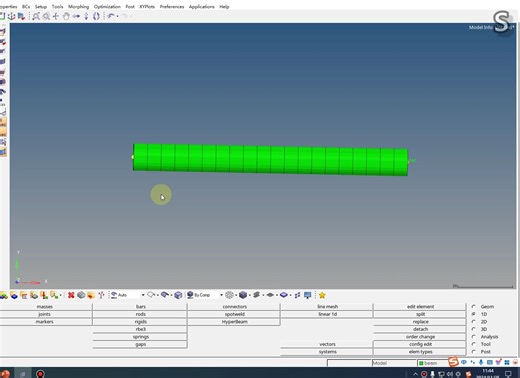Click the red record icon in taskbar
Image resolution: width=520 pixels, height=378 pixels.
tap(40, 374)
